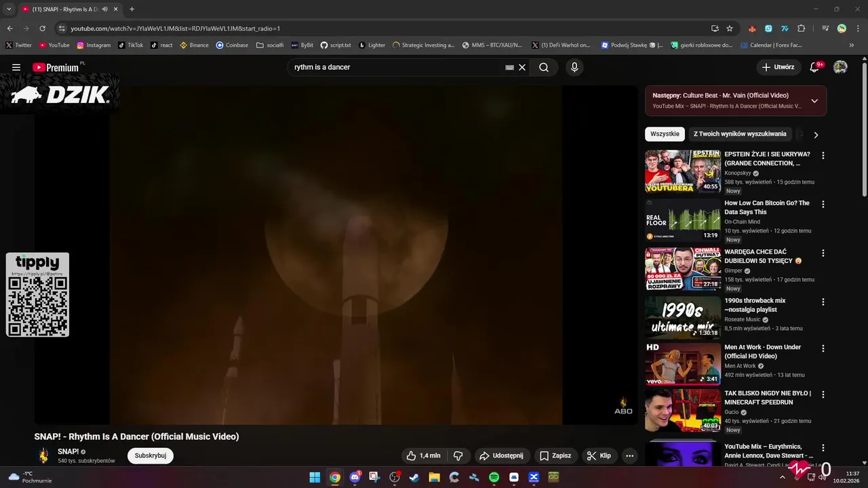Open the YouTube hamburger guide menu
This screenshot has height=488, width=868.
(16, 67)
